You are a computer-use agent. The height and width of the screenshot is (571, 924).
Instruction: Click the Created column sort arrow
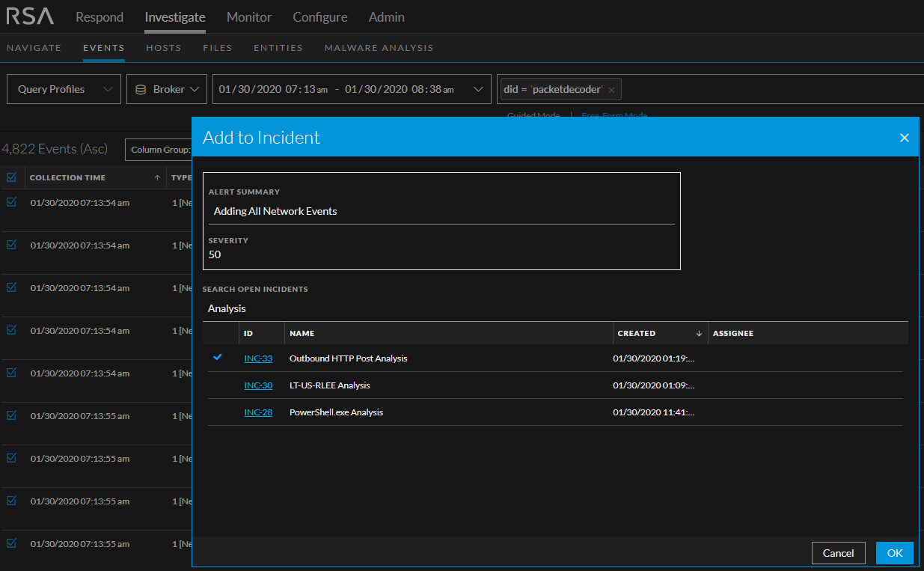click(x=699, y=333)
